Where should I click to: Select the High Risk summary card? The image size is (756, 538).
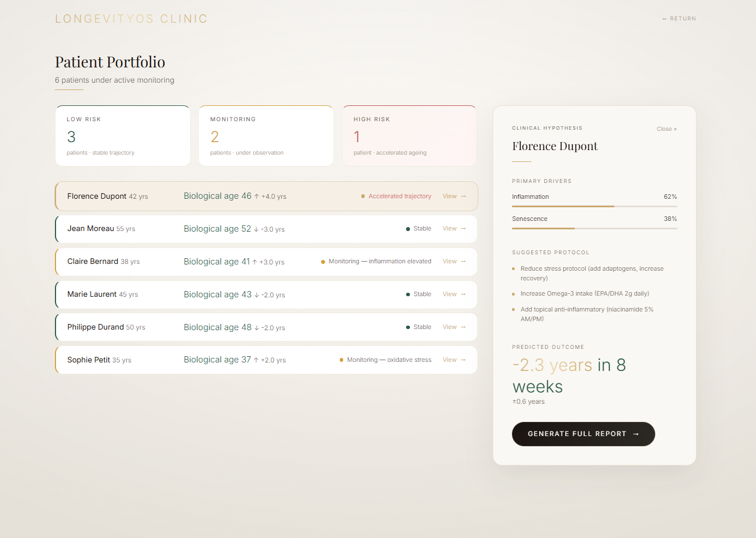point(409,136)
